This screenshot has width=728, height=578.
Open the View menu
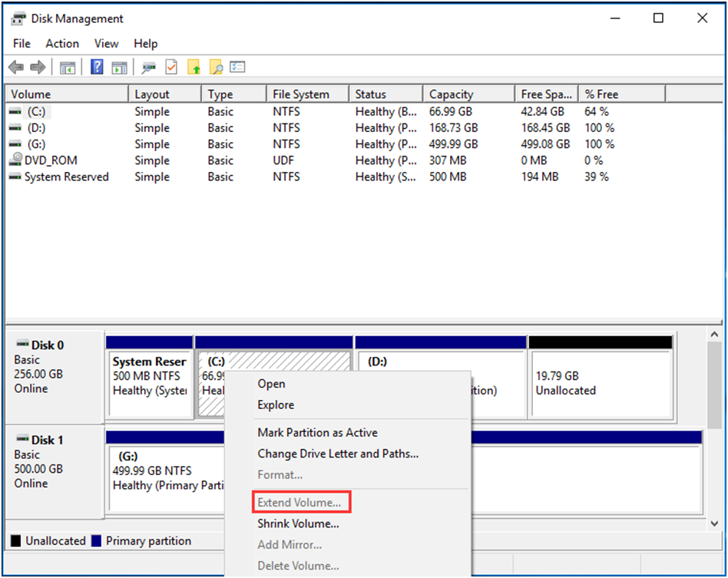(x=106, y=44)
